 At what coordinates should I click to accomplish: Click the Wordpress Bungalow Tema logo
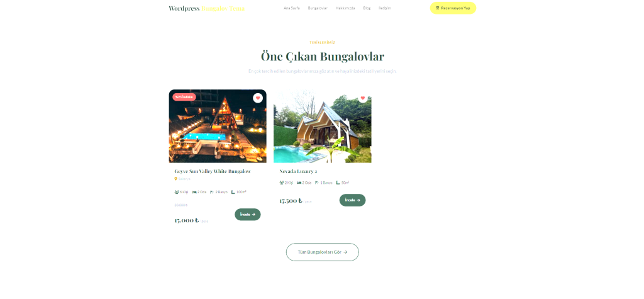point(206,8)
